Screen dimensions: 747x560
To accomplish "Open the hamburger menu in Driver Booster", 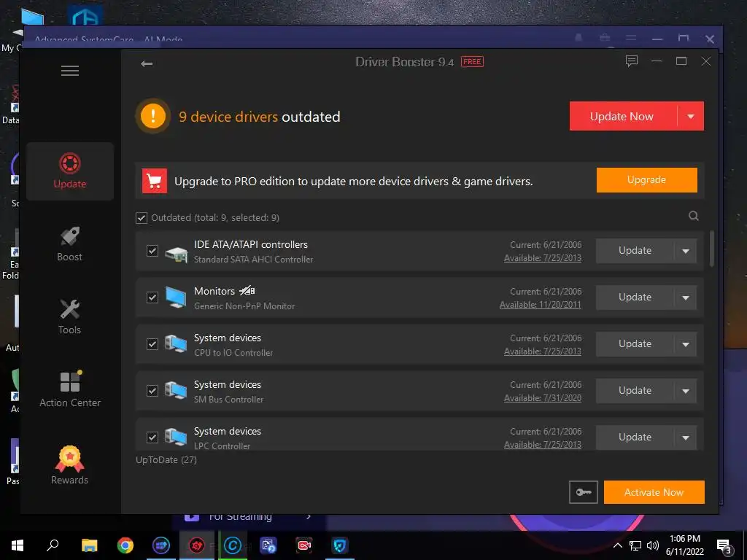I will pos(70,71).
